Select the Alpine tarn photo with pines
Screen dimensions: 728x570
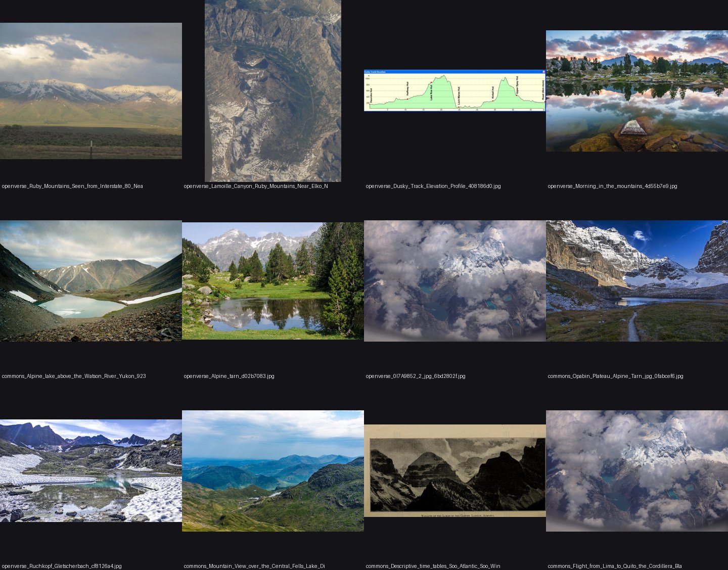[x=273, y=281]
